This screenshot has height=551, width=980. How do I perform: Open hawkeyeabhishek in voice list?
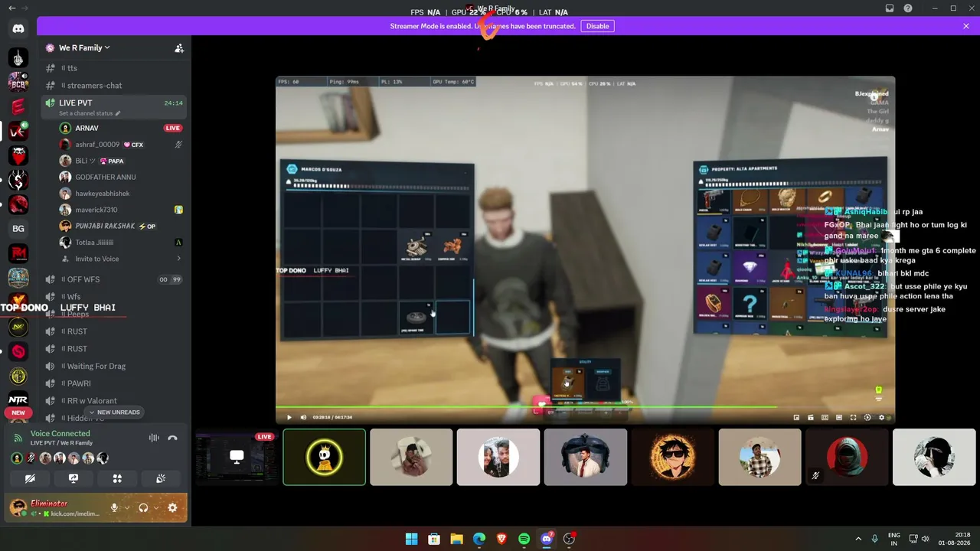pyautogui.click(x=121, y=194)
